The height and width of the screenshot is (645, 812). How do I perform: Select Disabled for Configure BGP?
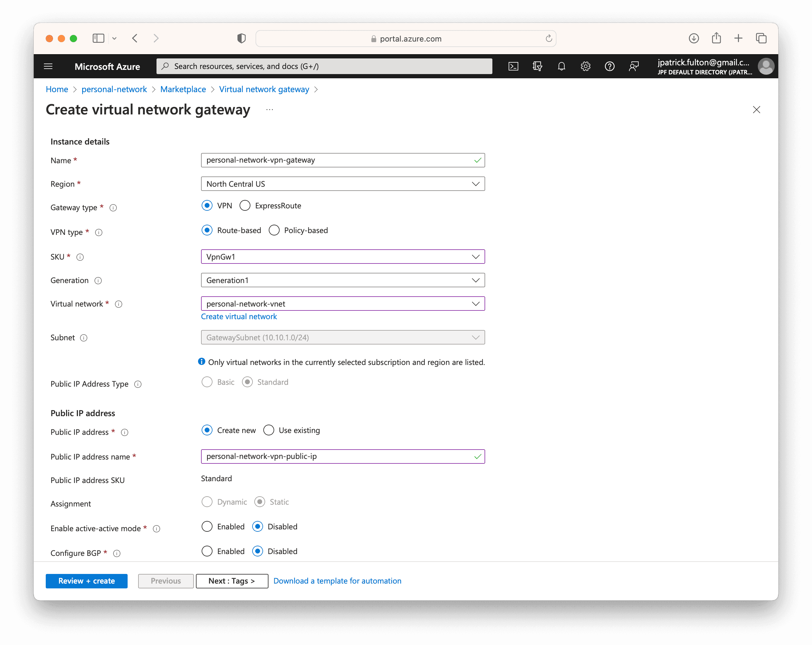(258, 551)
